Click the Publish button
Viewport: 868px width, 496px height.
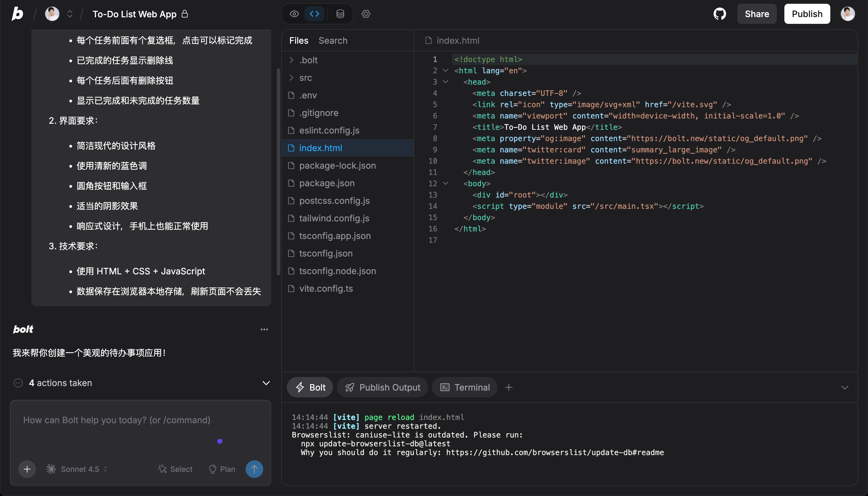807,14
